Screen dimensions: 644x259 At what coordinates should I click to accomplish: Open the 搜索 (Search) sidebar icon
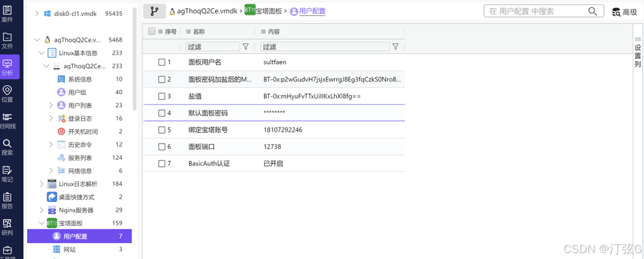point(8,147)
